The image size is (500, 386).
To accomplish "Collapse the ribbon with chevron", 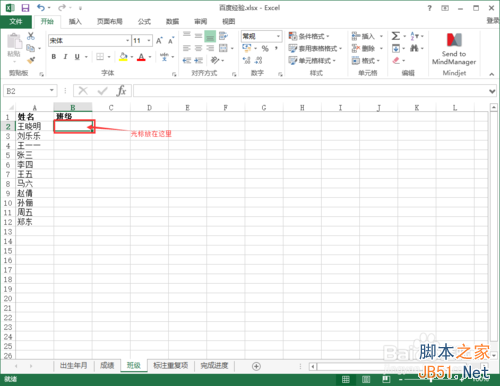I will click(492, 74).
